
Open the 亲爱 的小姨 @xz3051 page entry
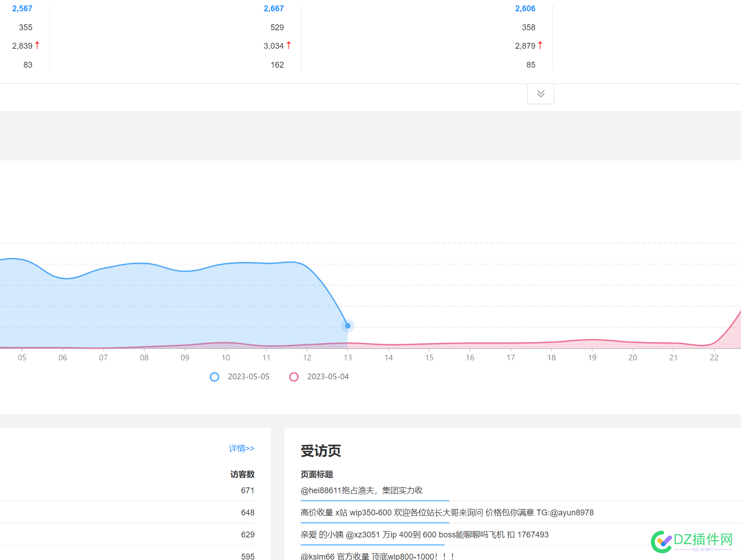tap(425, 534)
